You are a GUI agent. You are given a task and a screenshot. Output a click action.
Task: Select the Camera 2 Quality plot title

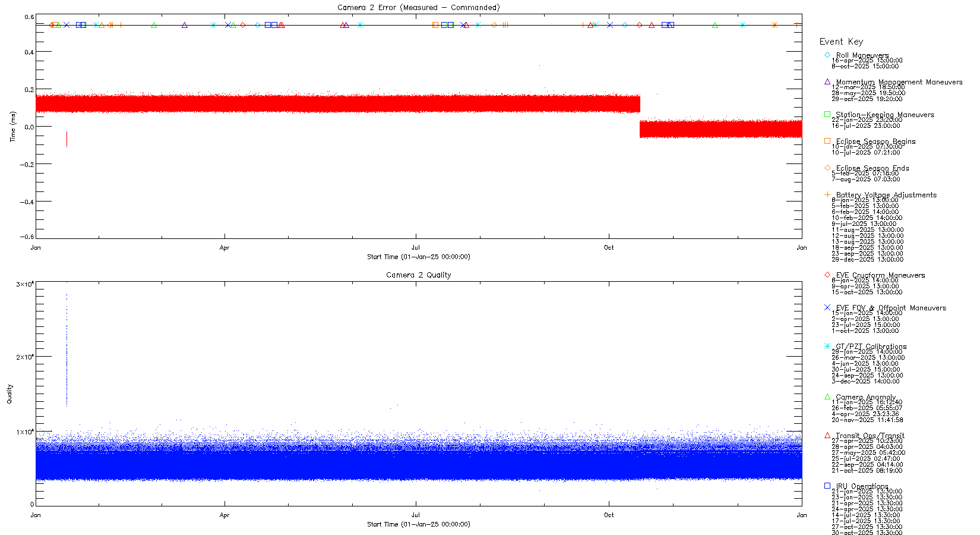pos(418,275)
